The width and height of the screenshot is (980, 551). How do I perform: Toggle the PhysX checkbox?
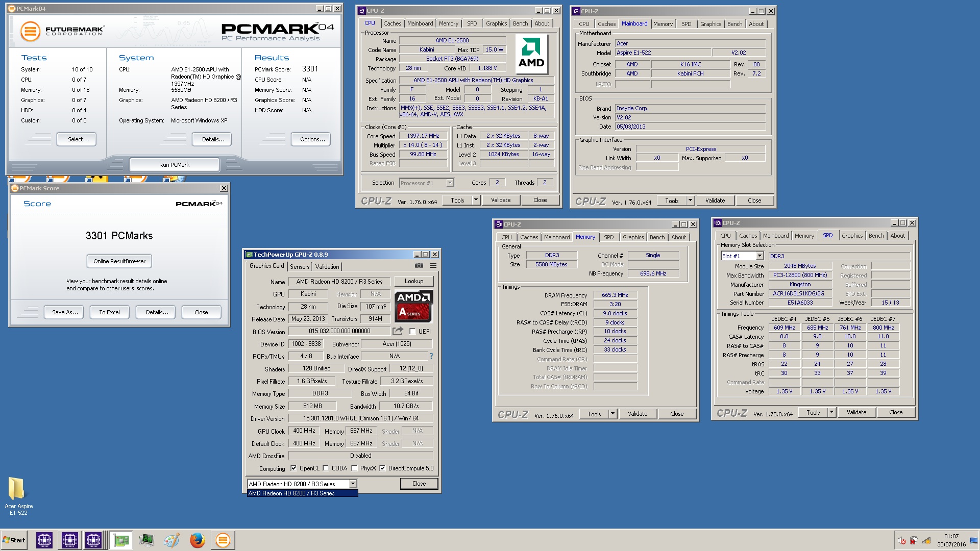[x=354, y=468]
